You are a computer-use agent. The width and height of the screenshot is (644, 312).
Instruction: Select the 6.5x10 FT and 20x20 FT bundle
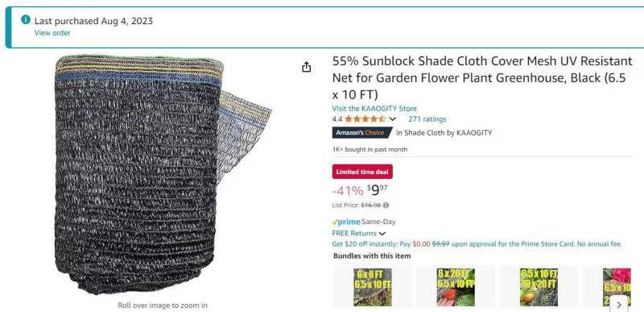coord(539,287)
